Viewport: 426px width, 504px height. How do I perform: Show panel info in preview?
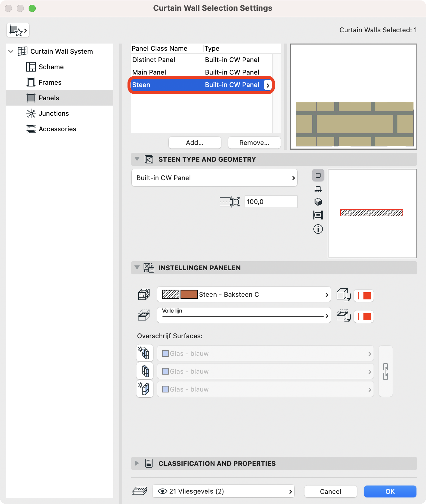(x=318, y=229)
